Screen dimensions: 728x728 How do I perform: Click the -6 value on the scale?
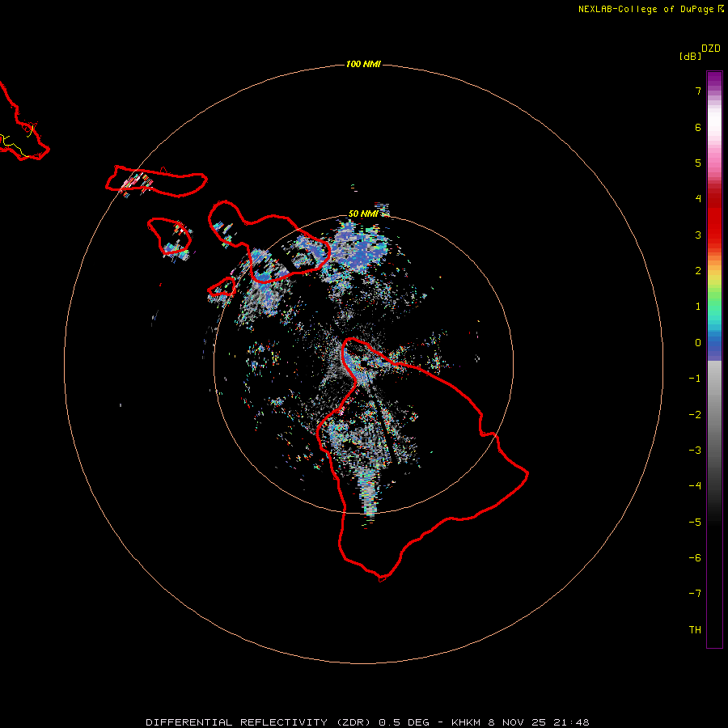tap(695, 558)
